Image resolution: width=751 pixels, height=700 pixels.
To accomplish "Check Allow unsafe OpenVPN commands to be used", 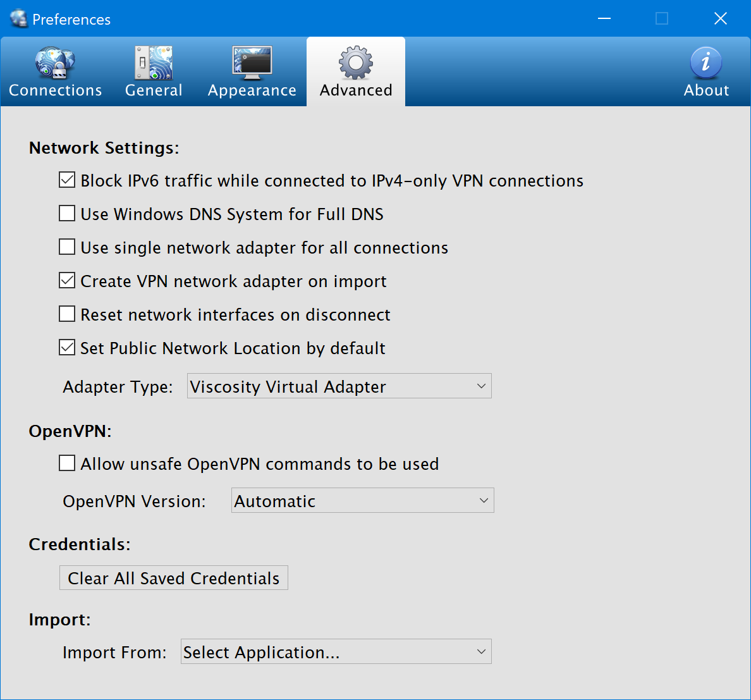I will coord(67,464).
